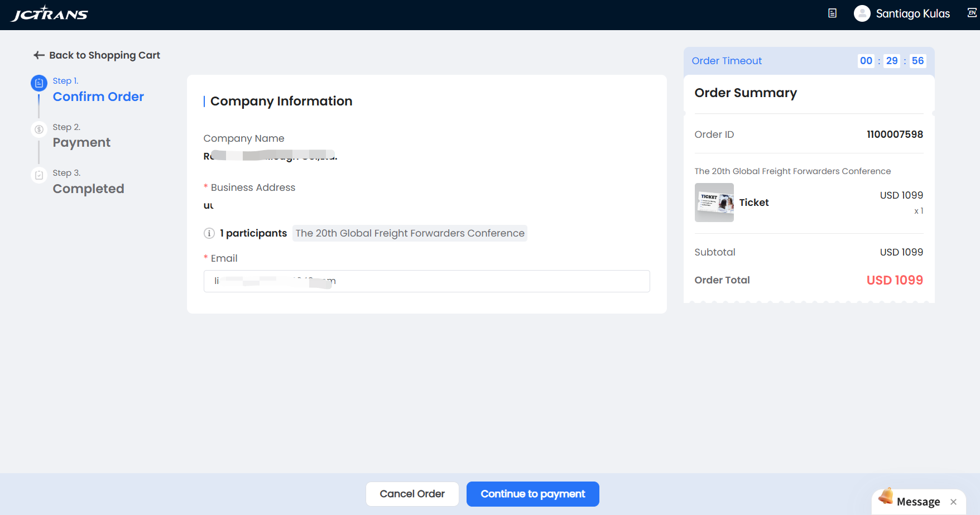Click the Completed step icon
The width and height of the screenshot is (980, 515).
point(39,175)
